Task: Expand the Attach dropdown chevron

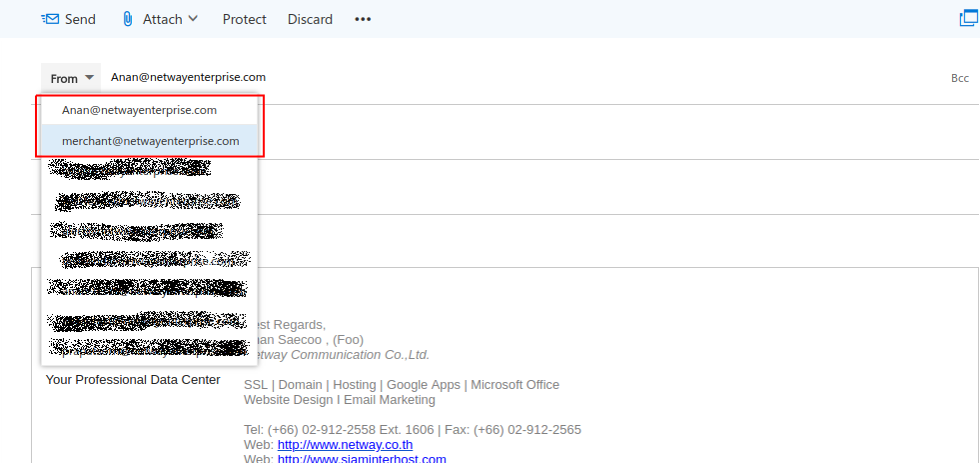Action: 193,19
